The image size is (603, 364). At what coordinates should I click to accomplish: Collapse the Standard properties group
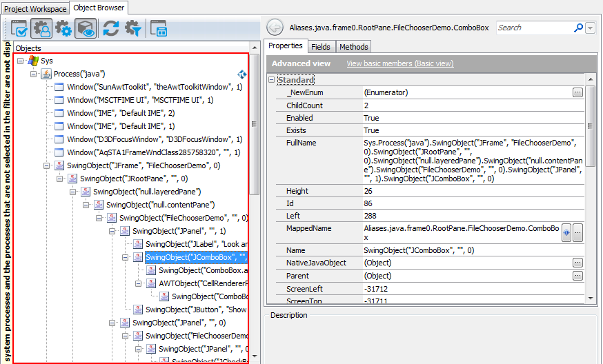click(x=271, y=80)
